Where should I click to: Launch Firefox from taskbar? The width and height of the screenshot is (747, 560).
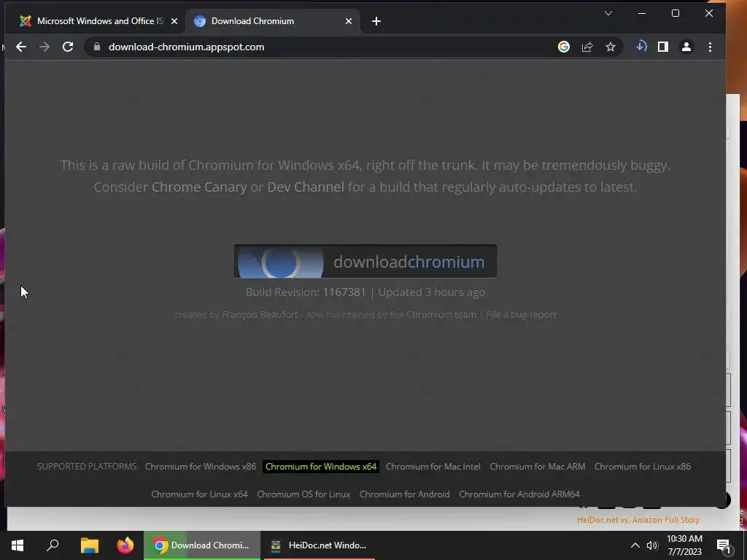click(x=125, y=545)
